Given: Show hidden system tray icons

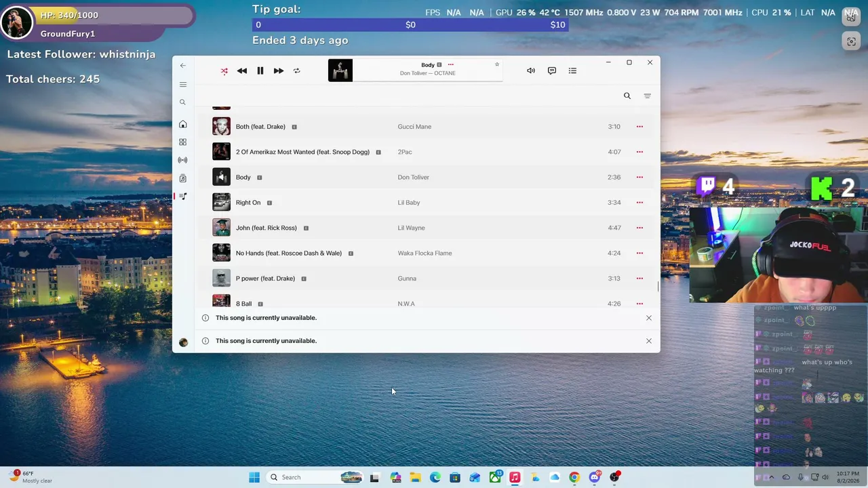Looking at the screenshot, I should coord(771,477).
